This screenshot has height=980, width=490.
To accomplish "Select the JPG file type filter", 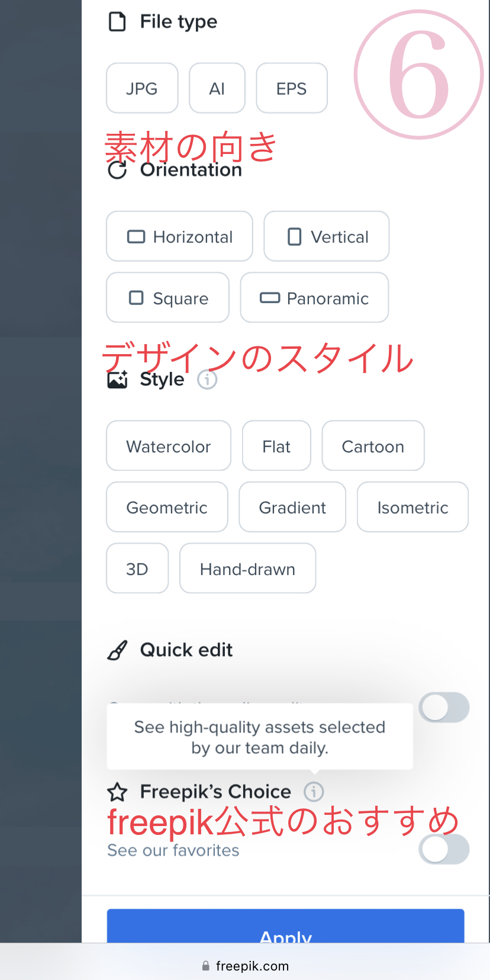I will [x=142, y=88].
